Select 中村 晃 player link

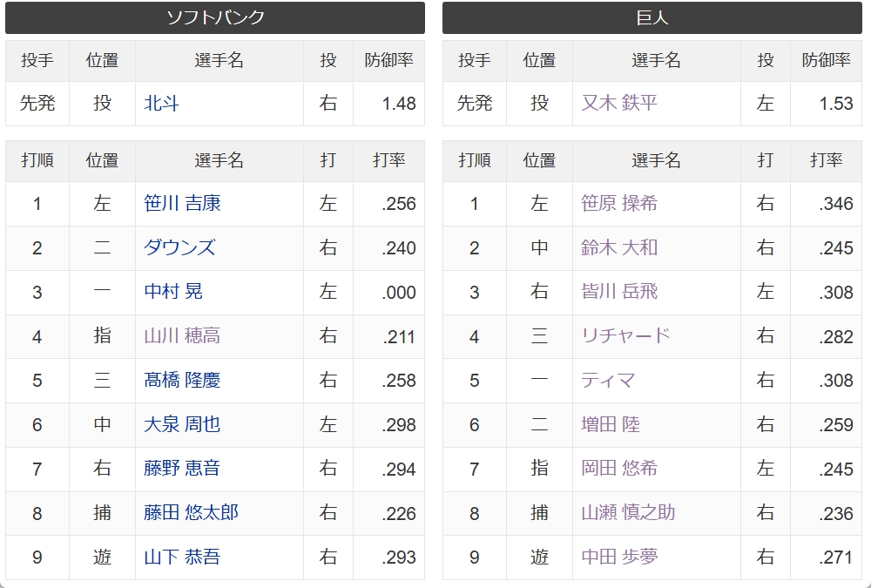tap(172, 292)
